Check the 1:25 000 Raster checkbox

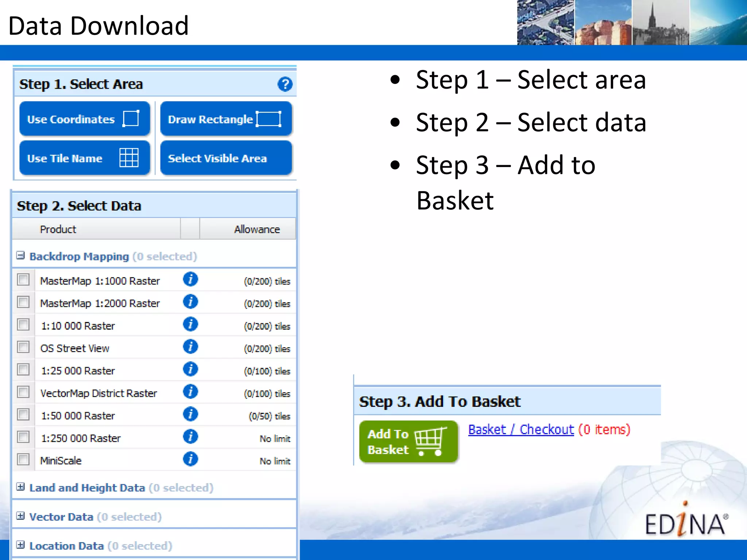[x=23, y=370]
